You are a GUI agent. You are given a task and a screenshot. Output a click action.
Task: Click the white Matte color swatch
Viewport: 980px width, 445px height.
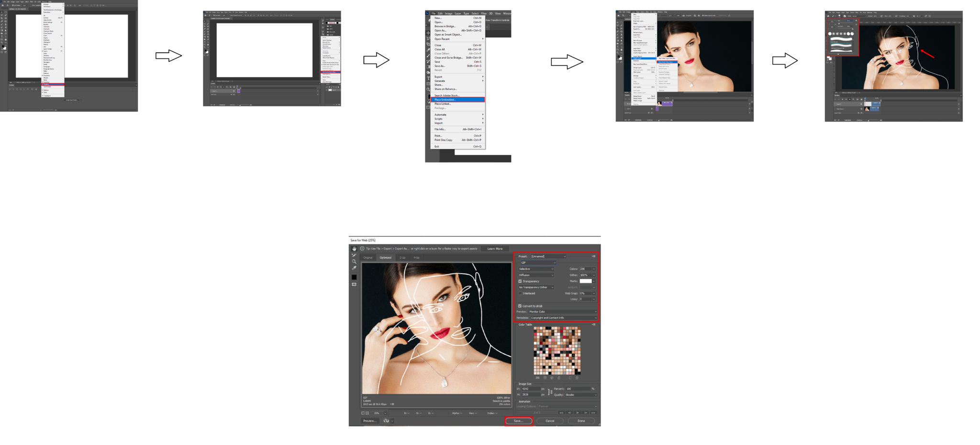pyautogui.click(x=585, y=281)
